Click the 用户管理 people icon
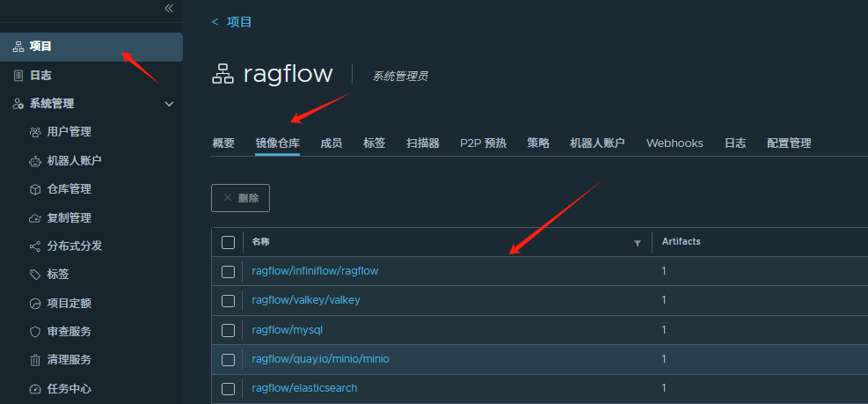The image size is (868, 404). point(35,132)
